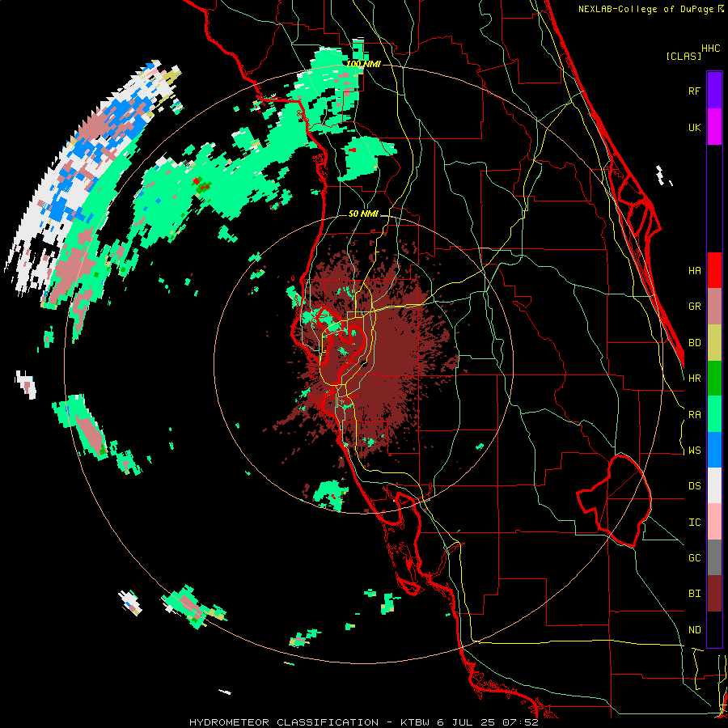Click the GC gray legend swatch

pyautogui.click(x=714, y=557)
